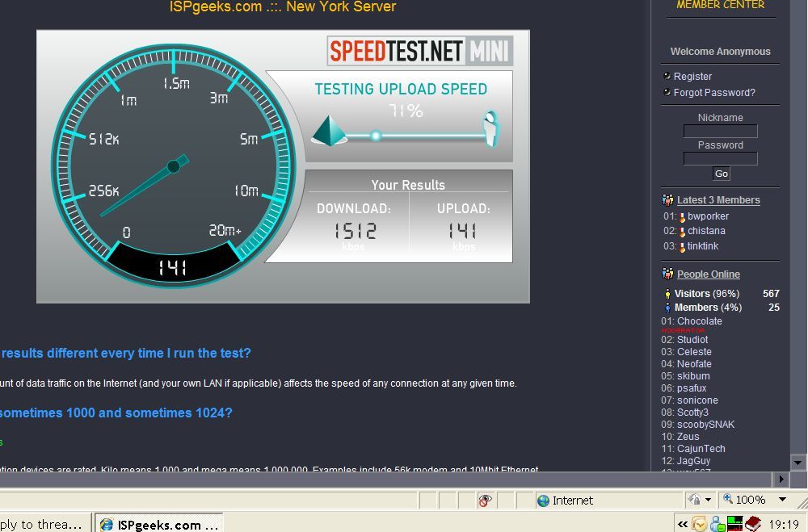Click online member JagGuy in the list
This screenshot has height=532, width=808.
tap(693, 460)
